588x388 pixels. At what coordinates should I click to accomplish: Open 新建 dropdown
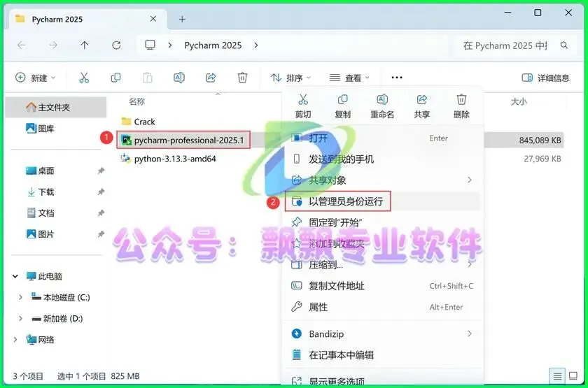click(35, 78)
